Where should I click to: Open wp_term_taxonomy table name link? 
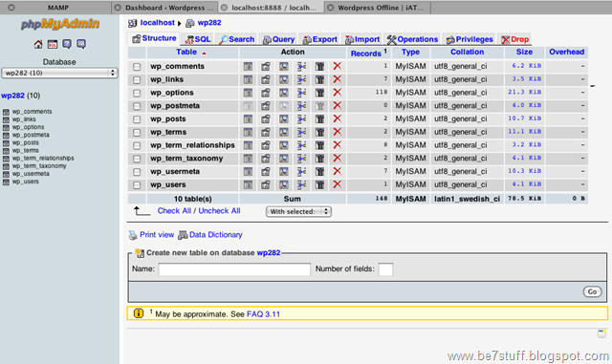(186, 159)
